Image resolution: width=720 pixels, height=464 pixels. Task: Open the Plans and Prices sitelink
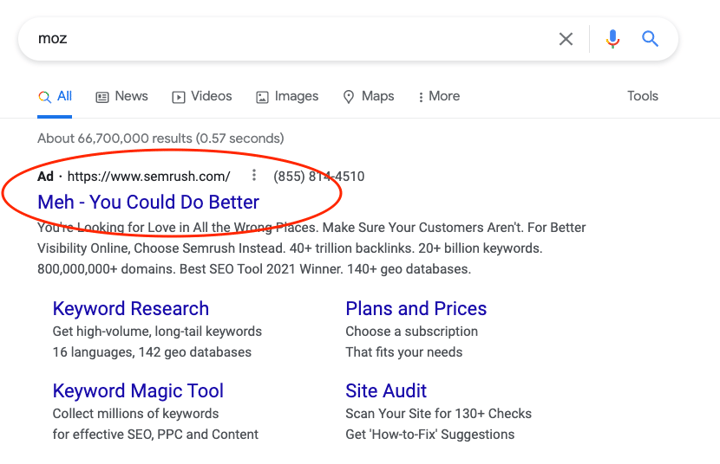tap(416, 309)
